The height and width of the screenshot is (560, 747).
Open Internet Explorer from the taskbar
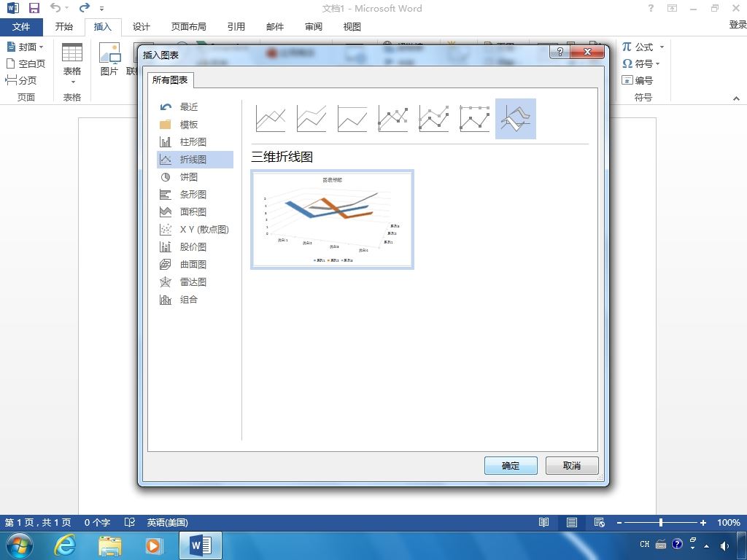pos(65,545)
